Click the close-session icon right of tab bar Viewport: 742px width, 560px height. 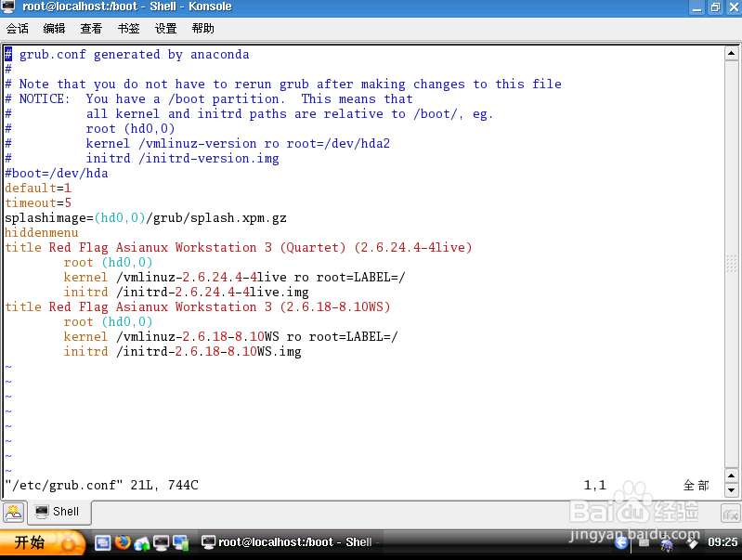click(x=730, y=514)
